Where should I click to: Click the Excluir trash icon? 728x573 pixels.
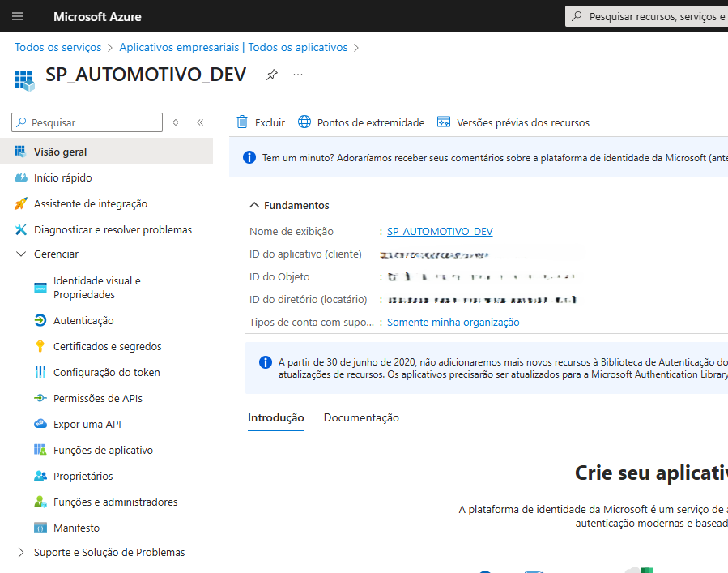242,122
